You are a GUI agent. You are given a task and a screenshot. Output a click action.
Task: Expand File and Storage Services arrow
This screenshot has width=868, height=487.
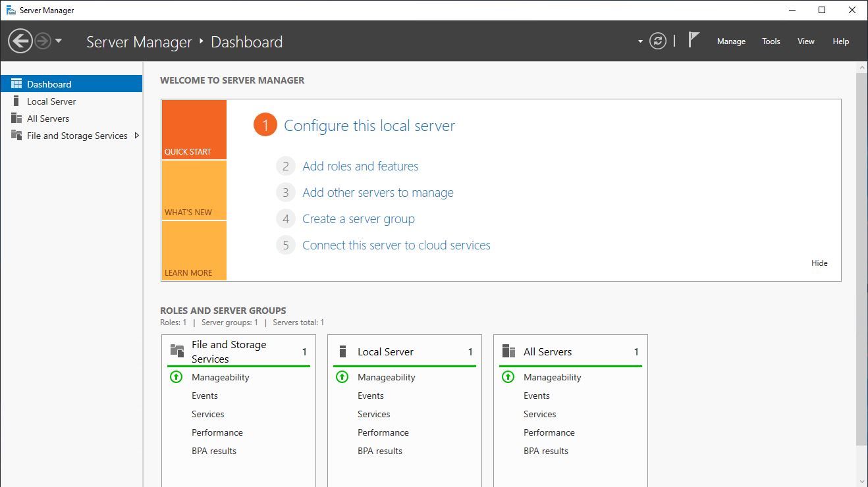coord(136,136)
